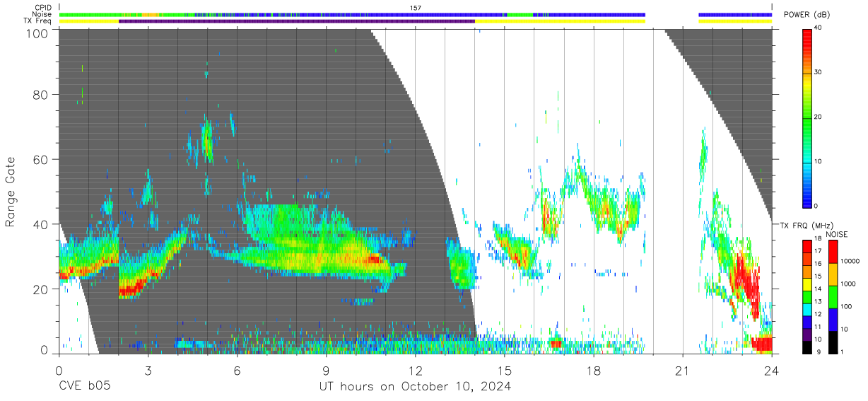Click x-axis tick label '9'
This screenshot has width=868, height=401.
click(326, 371)
